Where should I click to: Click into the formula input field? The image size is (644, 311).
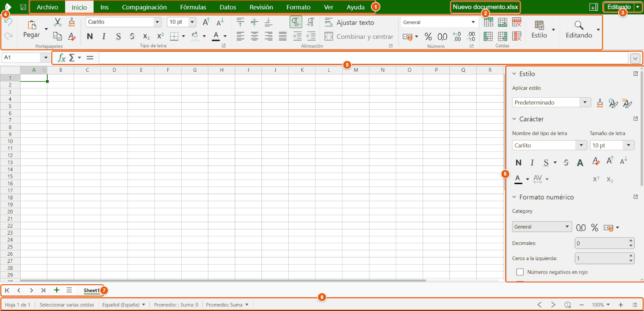[363, 58]
